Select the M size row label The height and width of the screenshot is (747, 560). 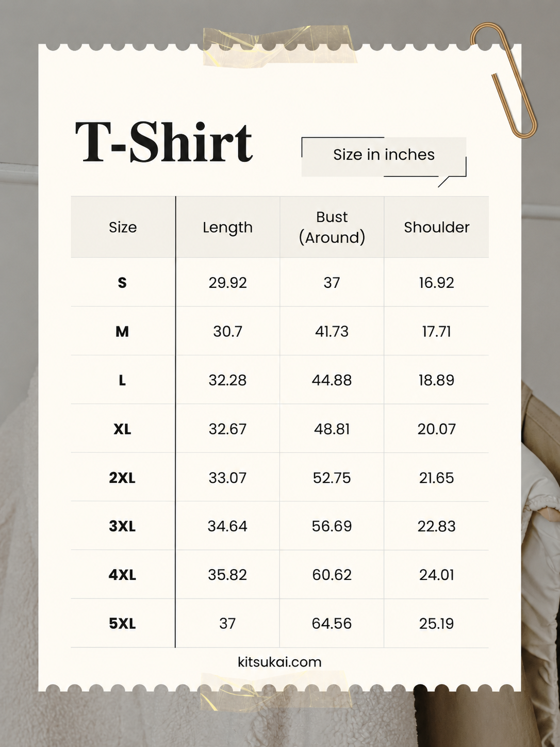pyautogui.click(x=122, y=331)
